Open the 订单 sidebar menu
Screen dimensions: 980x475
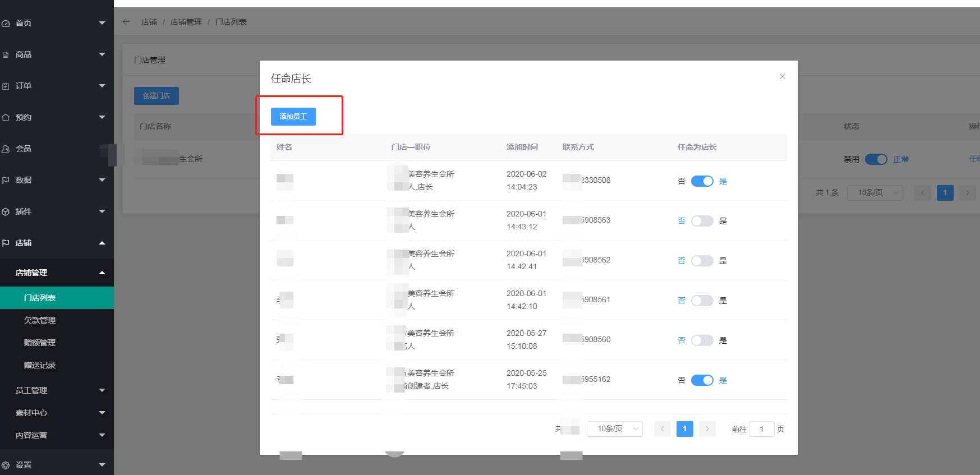tap(57, 86)
